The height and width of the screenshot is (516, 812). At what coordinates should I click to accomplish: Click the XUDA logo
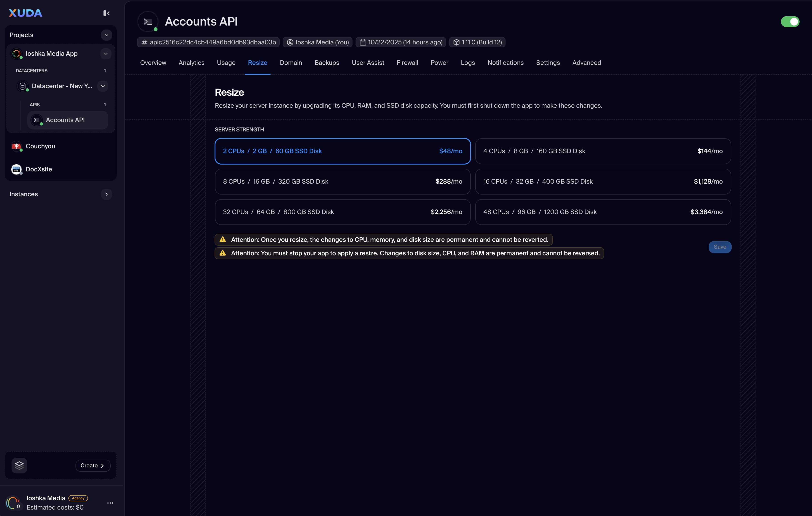pos(25,13)
